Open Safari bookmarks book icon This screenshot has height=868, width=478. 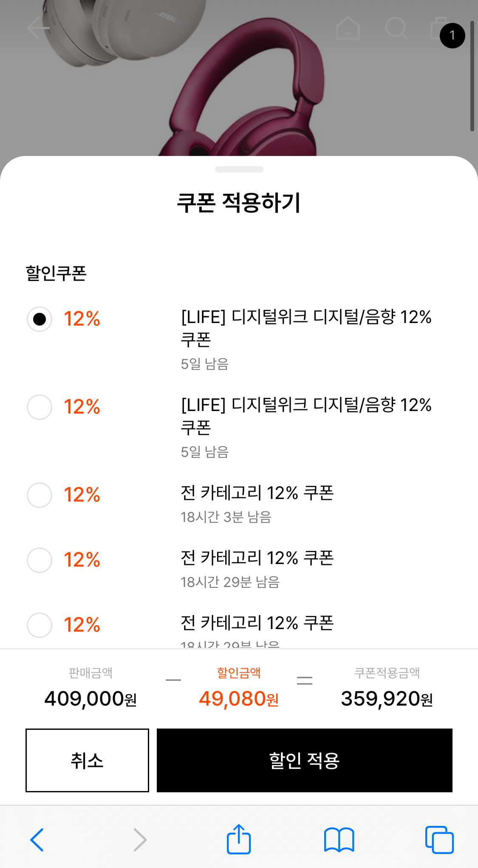339,840
